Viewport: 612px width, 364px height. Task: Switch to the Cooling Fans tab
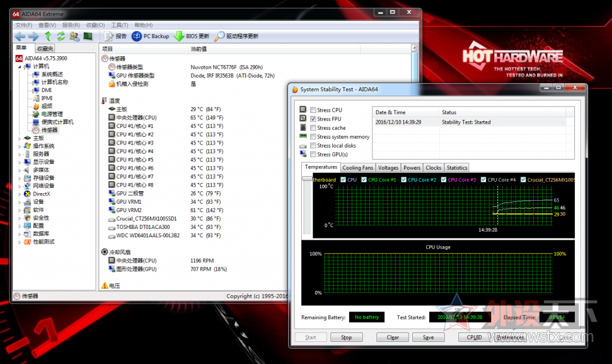[357, 168]
